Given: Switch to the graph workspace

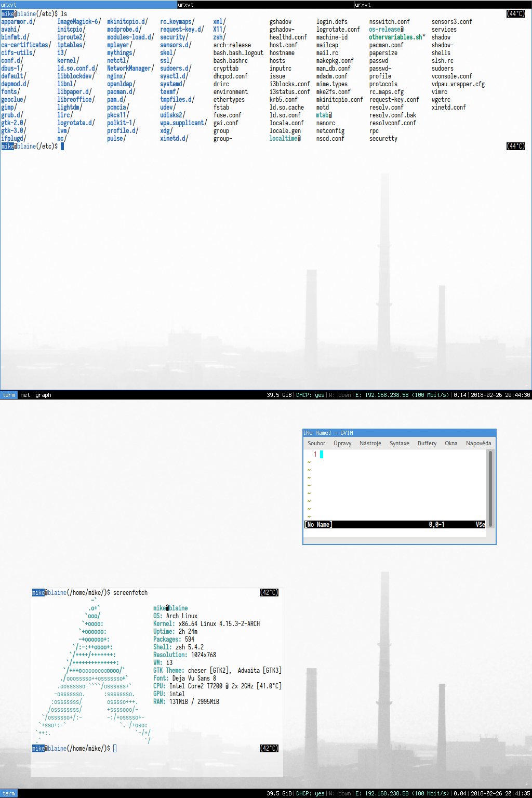Looking at the screenshot, I should tap(43, 395).
